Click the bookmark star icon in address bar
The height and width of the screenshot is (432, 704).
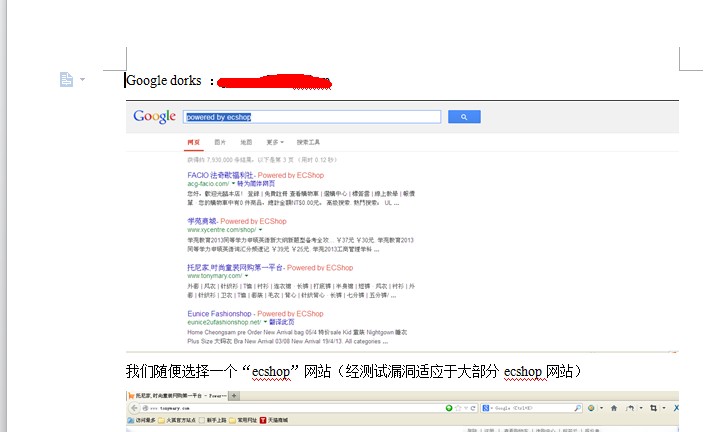pos(458,408)
